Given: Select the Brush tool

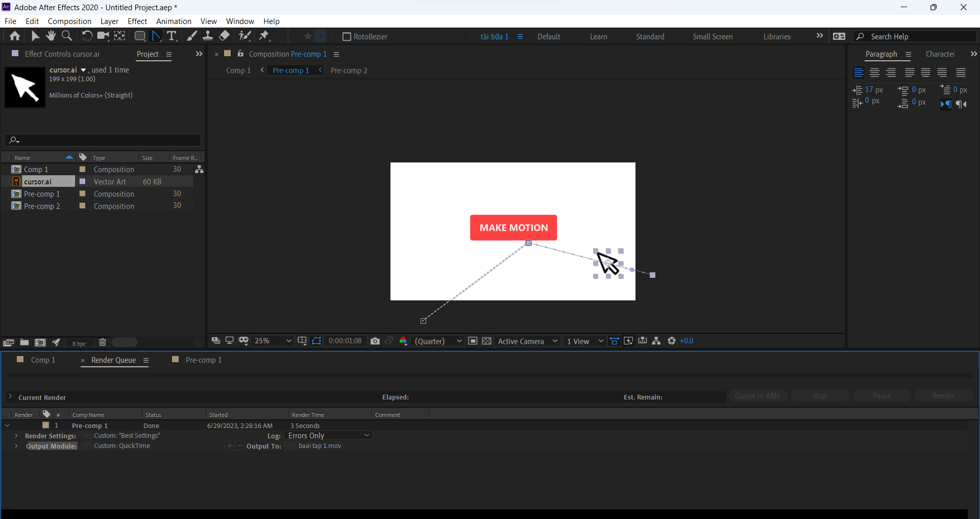Looking at the screenshot, I should (191, 36).
